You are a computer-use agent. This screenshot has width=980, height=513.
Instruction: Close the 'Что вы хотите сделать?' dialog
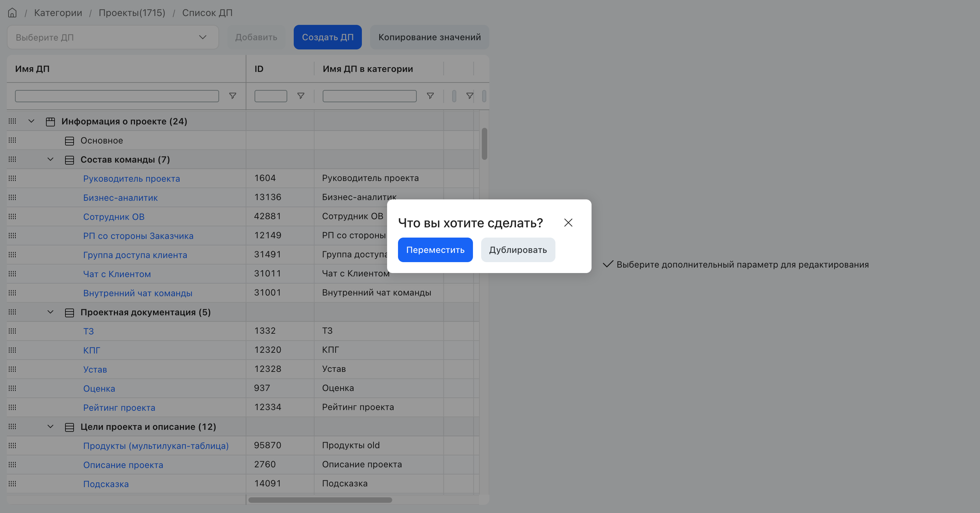568,223
